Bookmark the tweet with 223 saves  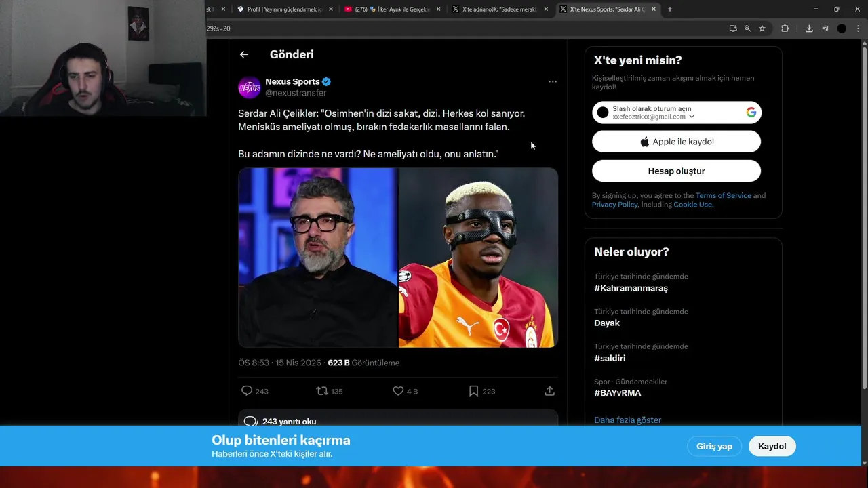[482, 391]
